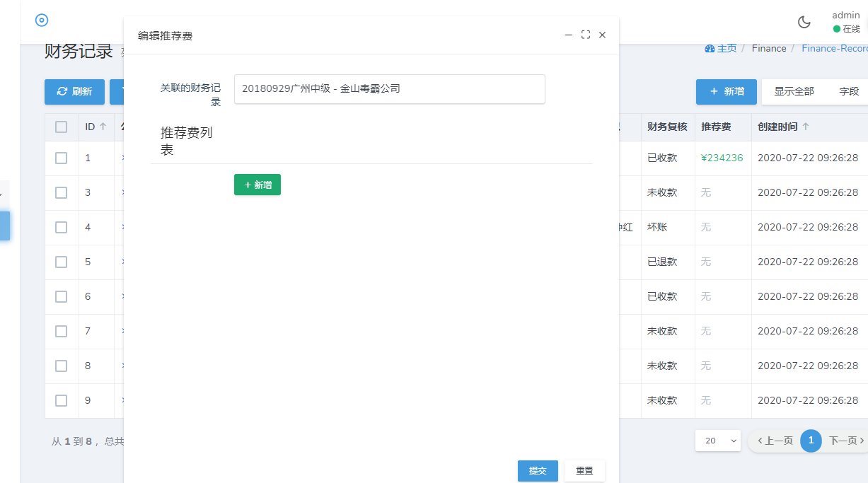Screen dimensions: 868x483
Task: Close the 编辑推荐费 dialog
Action: point(603,35)
